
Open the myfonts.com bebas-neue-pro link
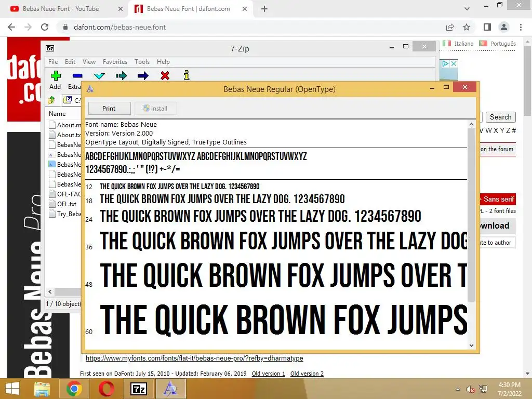[x=194, y=358]
